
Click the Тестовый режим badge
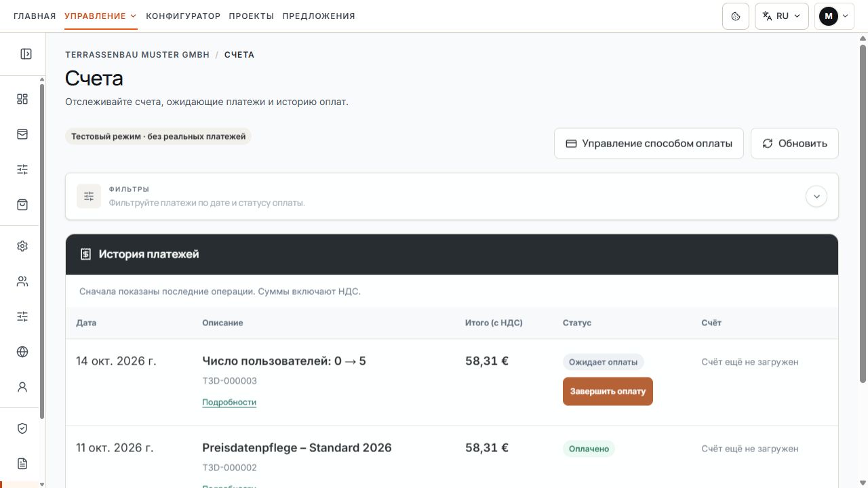[159, 136]
